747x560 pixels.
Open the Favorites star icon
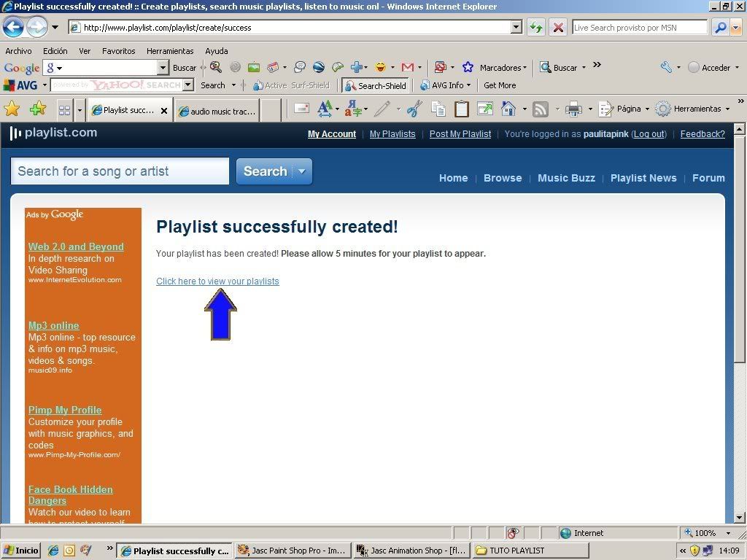pos(12,109)
